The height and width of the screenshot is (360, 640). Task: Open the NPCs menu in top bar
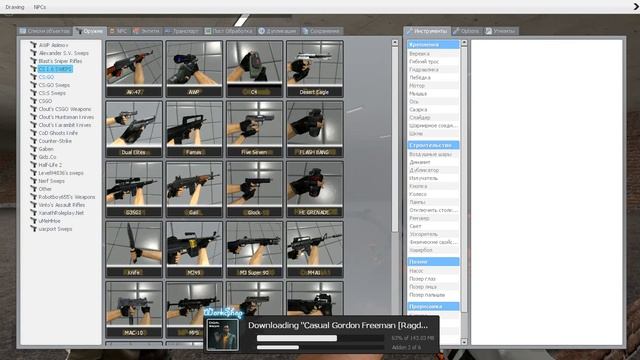click(40, 7)
